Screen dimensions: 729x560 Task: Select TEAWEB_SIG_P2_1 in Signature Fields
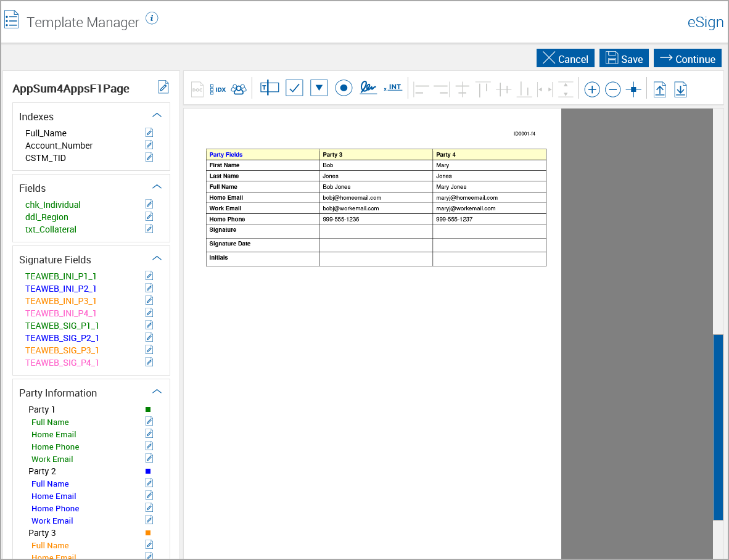(62, 338)
